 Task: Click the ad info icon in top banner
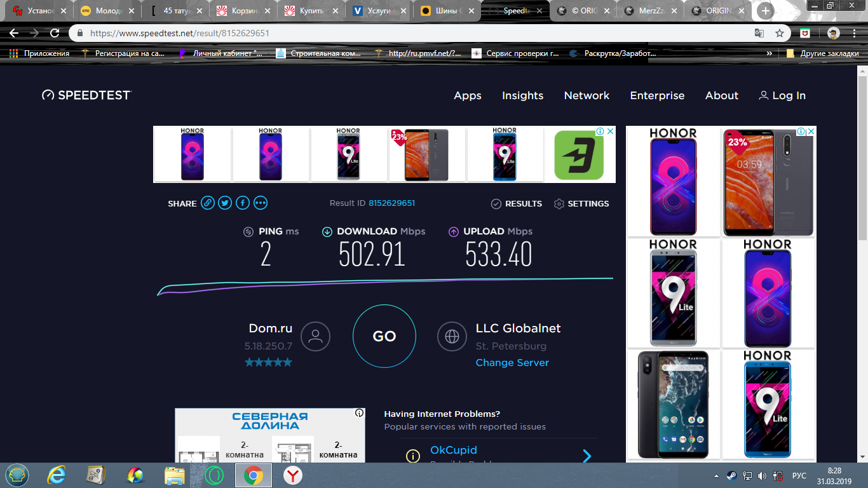pos(599,131)
